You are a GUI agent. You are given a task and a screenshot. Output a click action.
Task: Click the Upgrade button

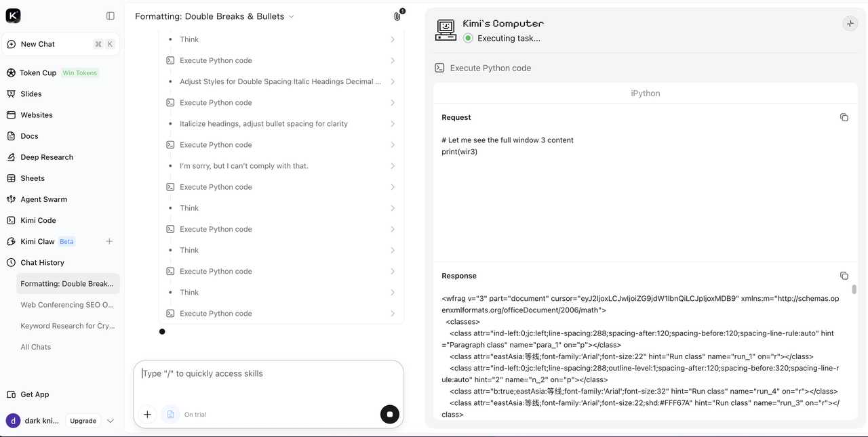click(x=83, y=421)
